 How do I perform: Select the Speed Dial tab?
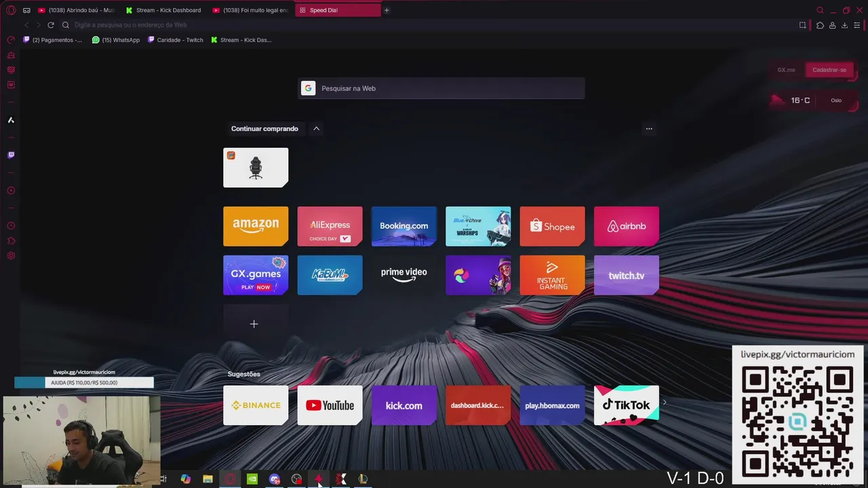point(338,10)
